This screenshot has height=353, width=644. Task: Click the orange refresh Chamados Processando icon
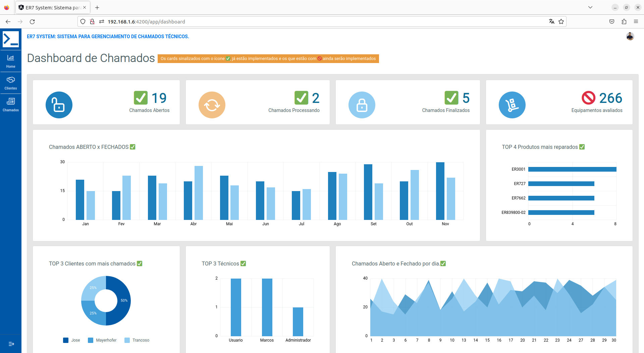click(x=212, y=105)
